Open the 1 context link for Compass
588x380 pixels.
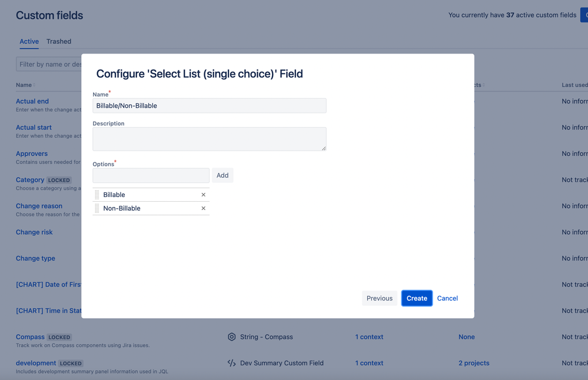(x=369, y=336)
